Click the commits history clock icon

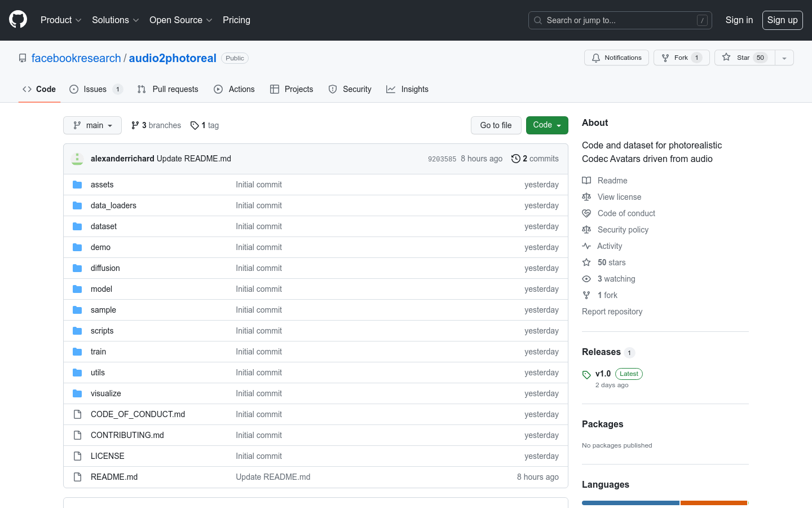(x=515, y=159)
